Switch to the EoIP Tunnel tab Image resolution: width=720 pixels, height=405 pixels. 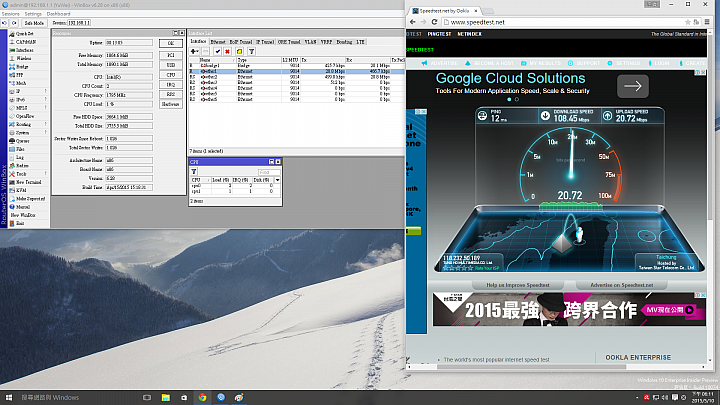(x=241, y=42)
